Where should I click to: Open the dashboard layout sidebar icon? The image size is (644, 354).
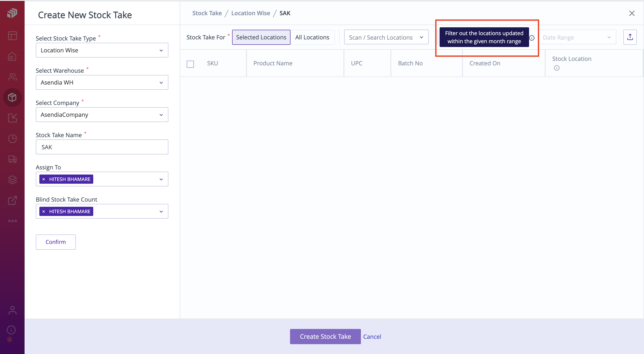(12, 36)
